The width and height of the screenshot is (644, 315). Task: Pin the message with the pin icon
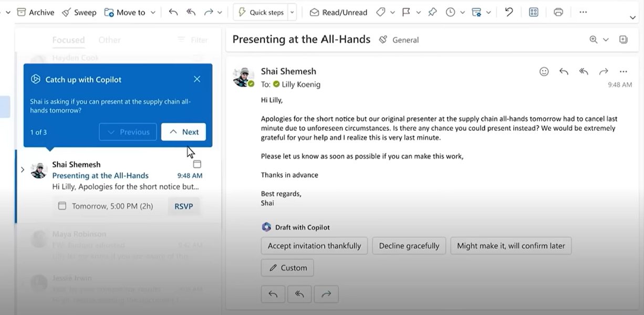432,12
